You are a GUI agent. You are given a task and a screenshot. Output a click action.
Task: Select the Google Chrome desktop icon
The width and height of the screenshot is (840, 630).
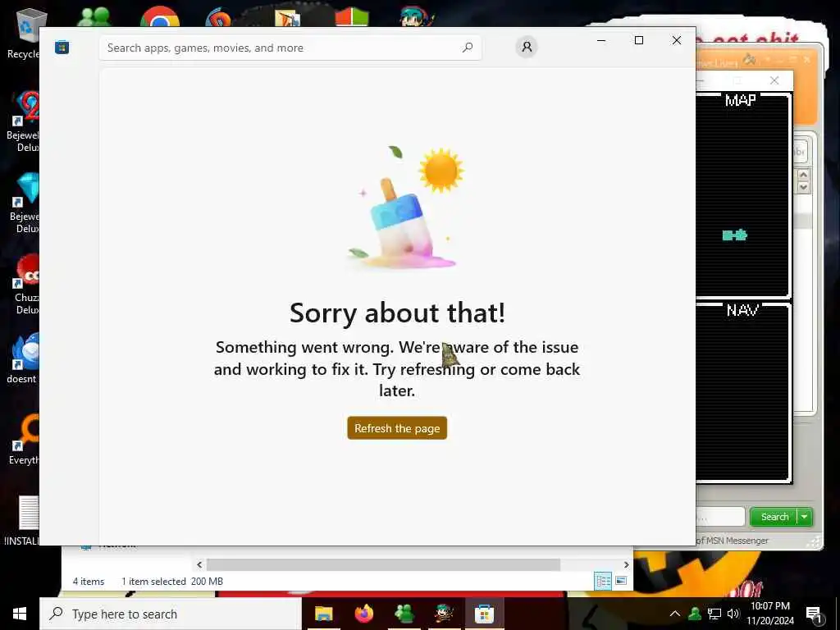[x=160, y=16]
